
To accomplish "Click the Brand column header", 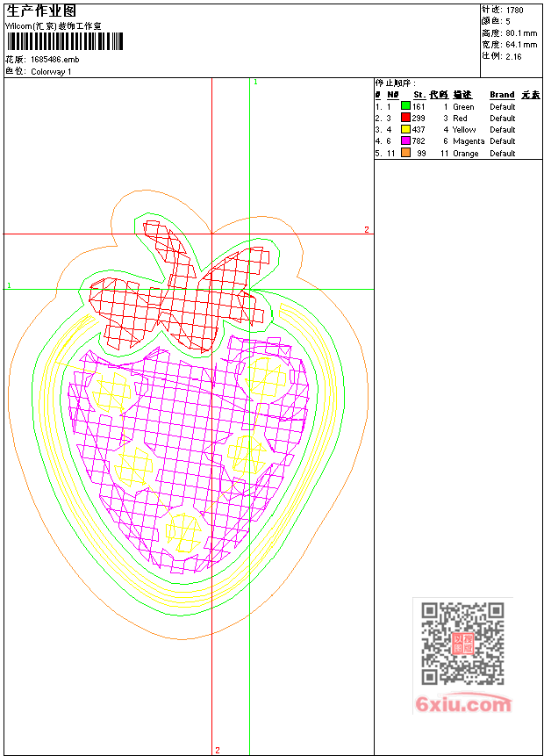I will point(502,95).
